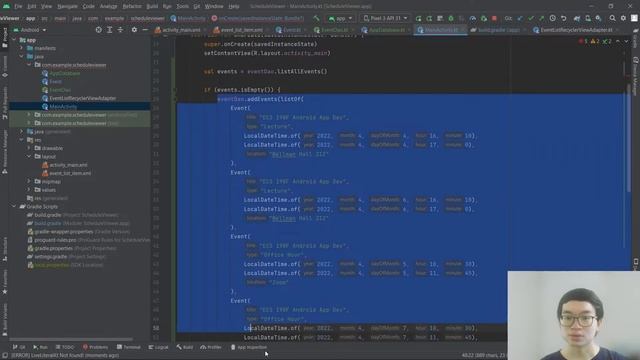Click the Git update project arrow
Viewport: 640px width, 360px height.
520,18
